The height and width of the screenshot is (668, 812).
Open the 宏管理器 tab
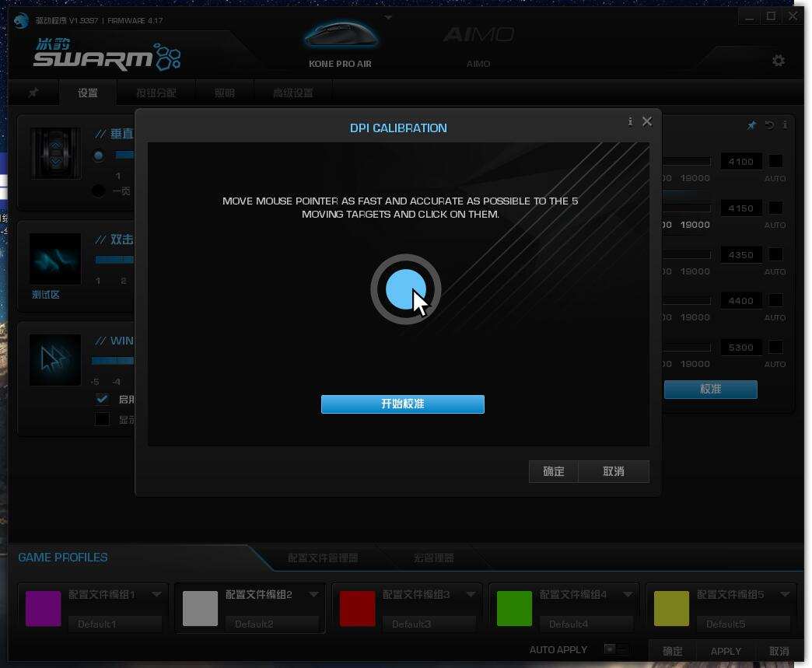(433, 558)
